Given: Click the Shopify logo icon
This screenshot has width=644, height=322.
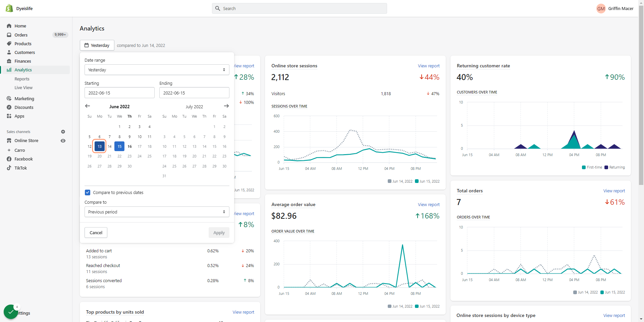Looking at the screenshot, I should (9, 8).
